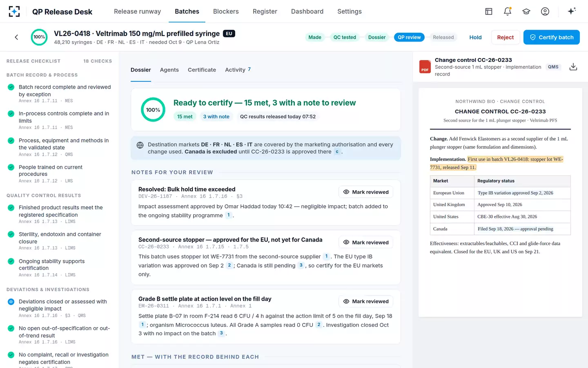Click Type IB variation approved Sep 2, 2026 cell
This screenshot has width=588, height=368.
click(x=522, y=193)
